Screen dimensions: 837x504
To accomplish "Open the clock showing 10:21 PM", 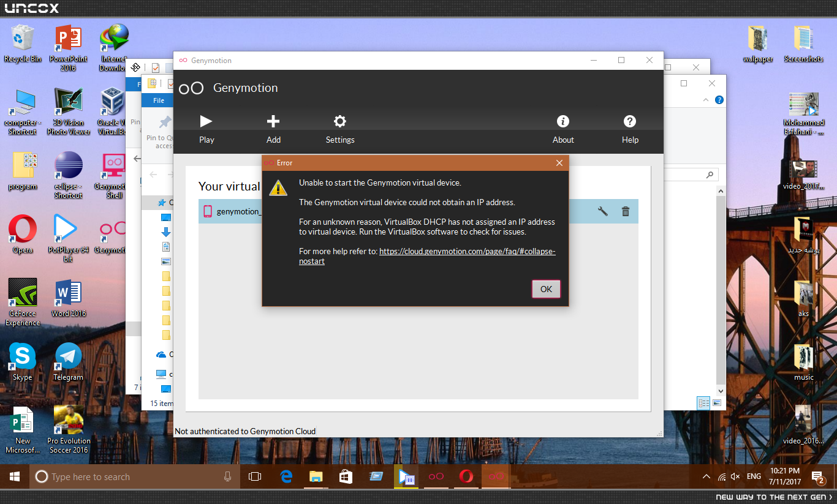I will (x=784, y=476).
